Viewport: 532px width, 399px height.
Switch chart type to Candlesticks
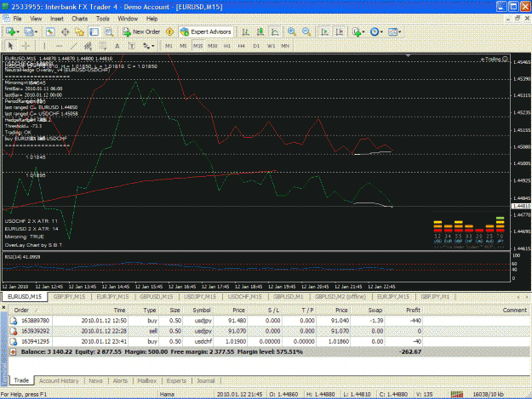pos(260,31)
